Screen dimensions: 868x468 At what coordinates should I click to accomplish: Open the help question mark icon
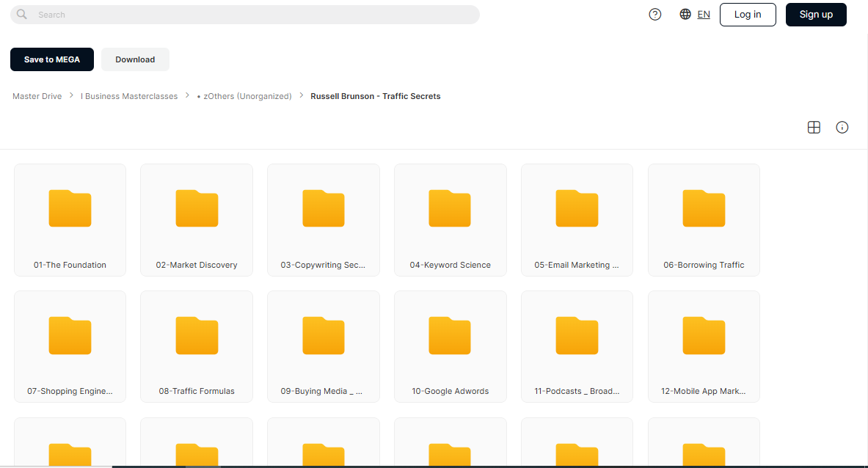click(655, 15)
